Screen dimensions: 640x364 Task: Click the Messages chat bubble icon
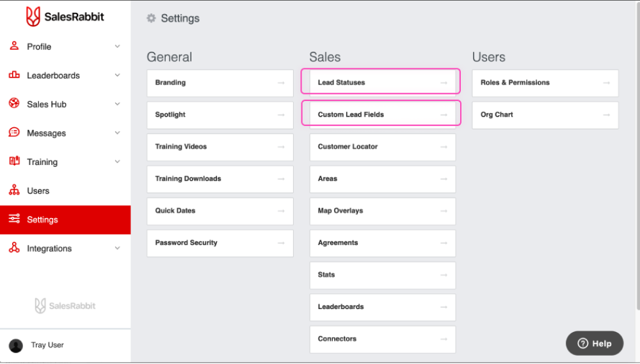[14, 132]
